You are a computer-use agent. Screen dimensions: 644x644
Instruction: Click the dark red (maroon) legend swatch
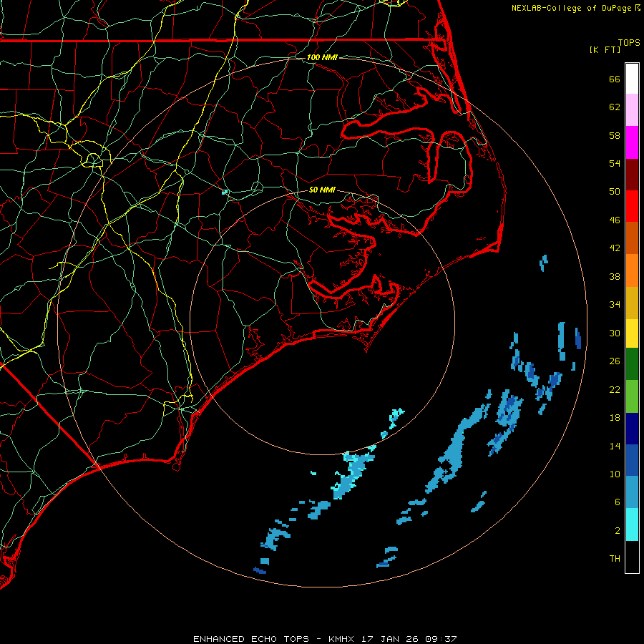632,174
